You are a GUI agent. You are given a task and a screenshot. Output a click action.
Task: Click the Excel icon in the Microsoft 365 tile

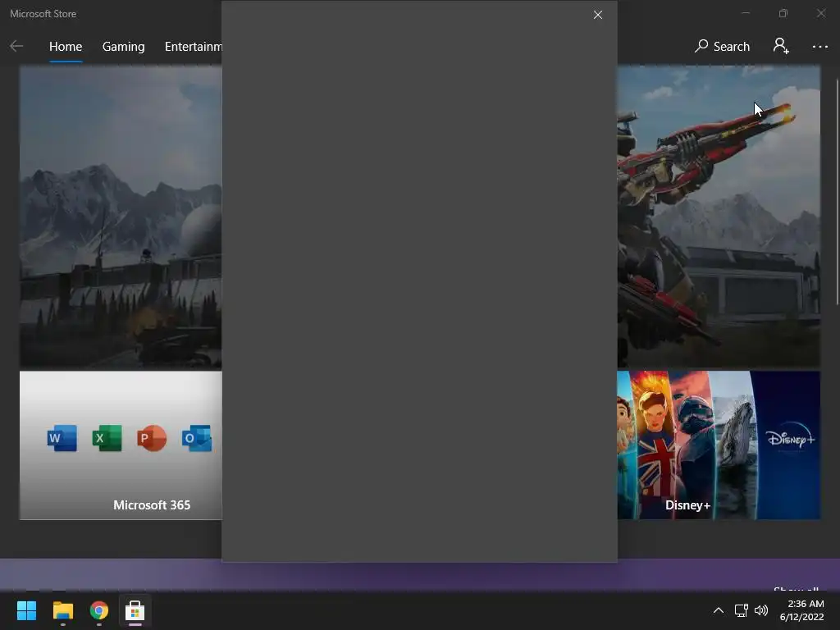pos(107,438)
